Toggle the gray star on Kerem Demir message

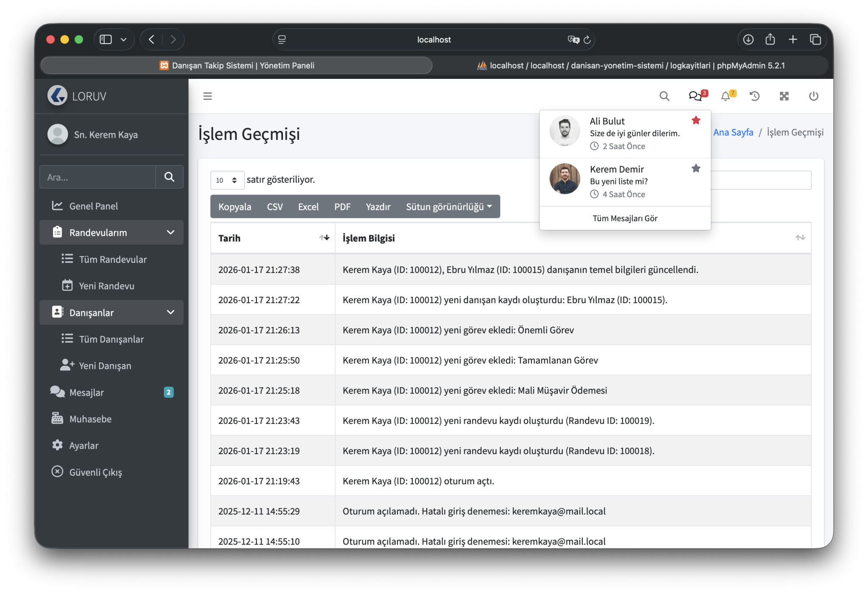pos(696,169)
